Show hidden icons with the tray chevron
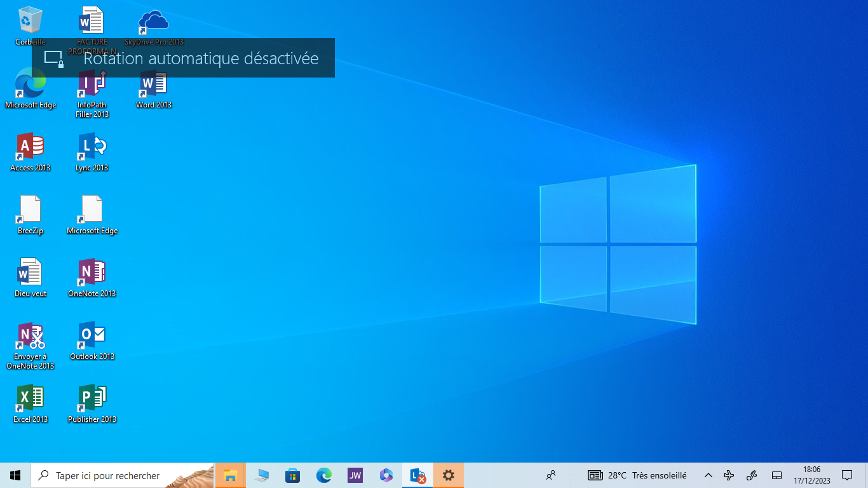 tap(709, 475)
